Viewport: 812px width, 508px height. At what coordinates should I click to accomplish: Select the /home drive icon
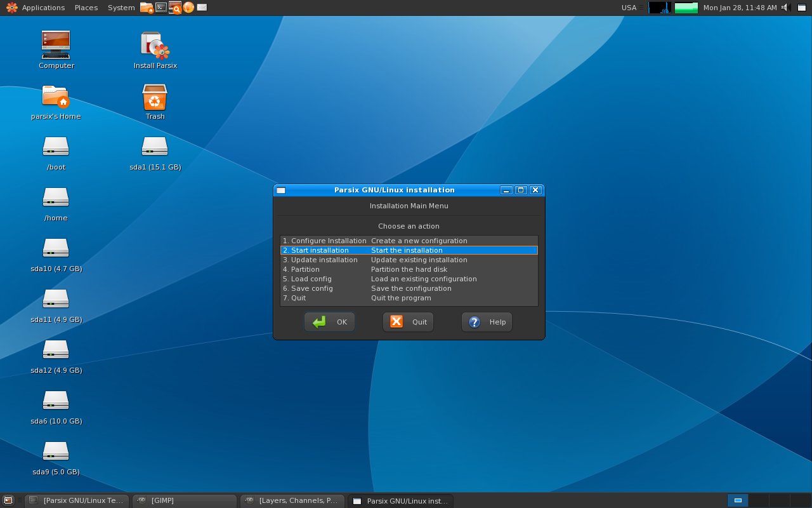click(x=56, y=197)
